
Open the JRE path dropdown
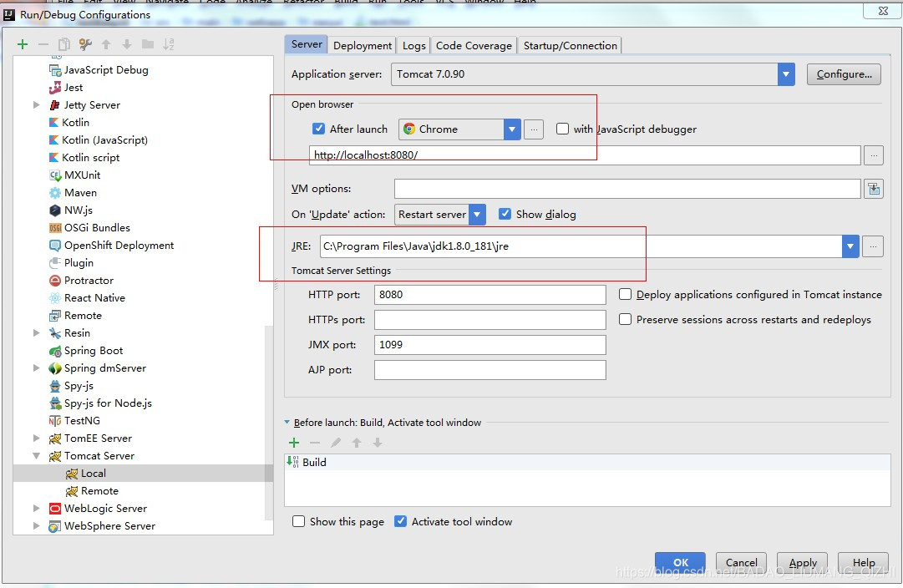pyautogui.click(x=850, y=246)
